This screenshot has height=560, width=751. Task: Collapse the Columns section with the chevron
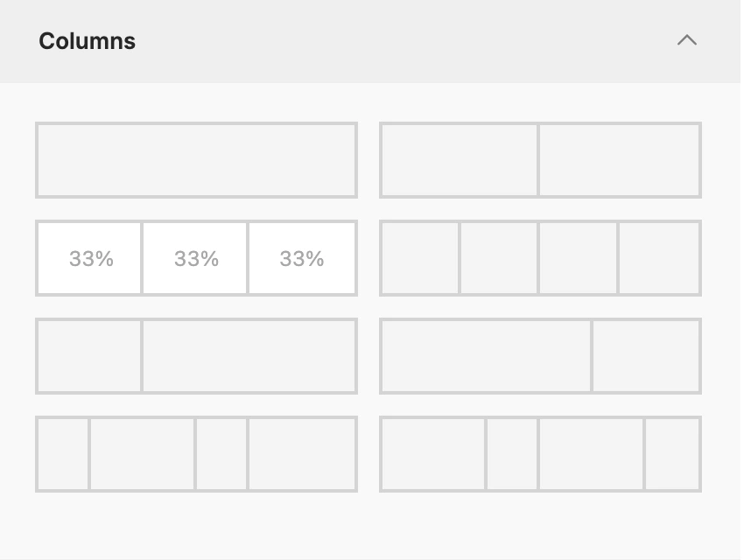tap(687, 40)
